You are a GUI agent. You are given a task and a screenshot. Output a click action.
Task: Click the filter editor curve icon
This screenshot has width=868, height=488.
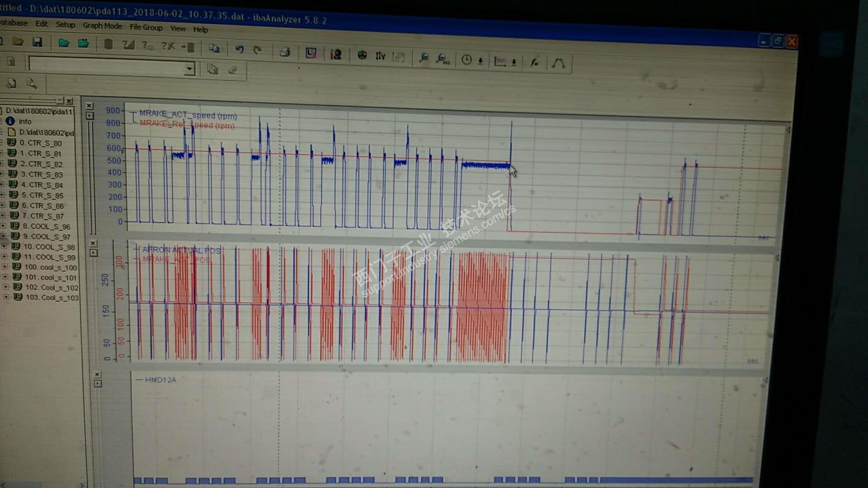click(558, 63)
